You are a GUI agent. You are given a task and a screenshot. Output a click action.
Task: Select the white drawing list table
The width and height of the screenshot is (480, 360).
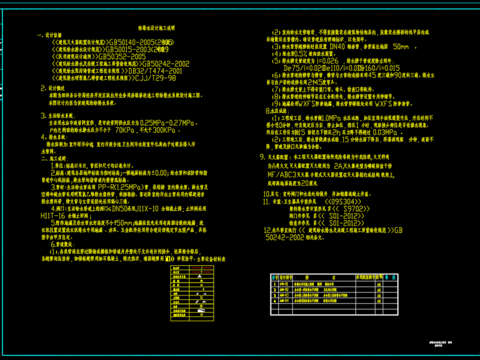(334, 295)
